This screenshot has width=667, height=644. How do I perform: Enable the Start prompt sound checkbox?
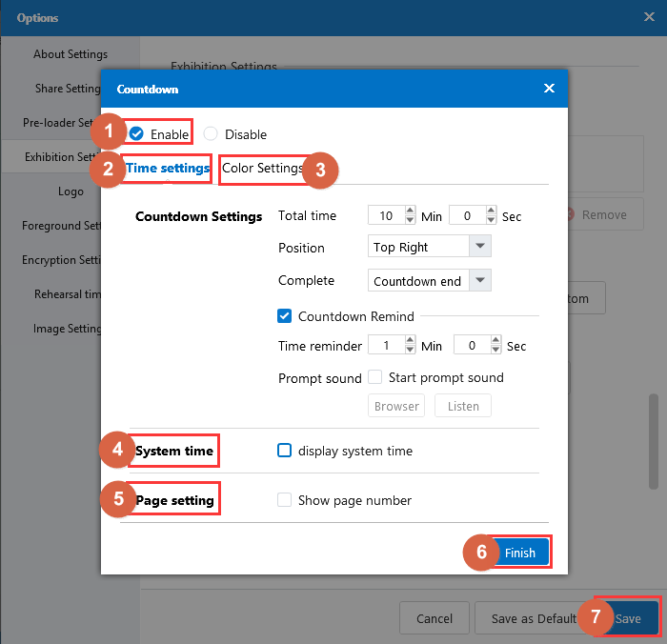pyautogui.click(x=374, y=377)
